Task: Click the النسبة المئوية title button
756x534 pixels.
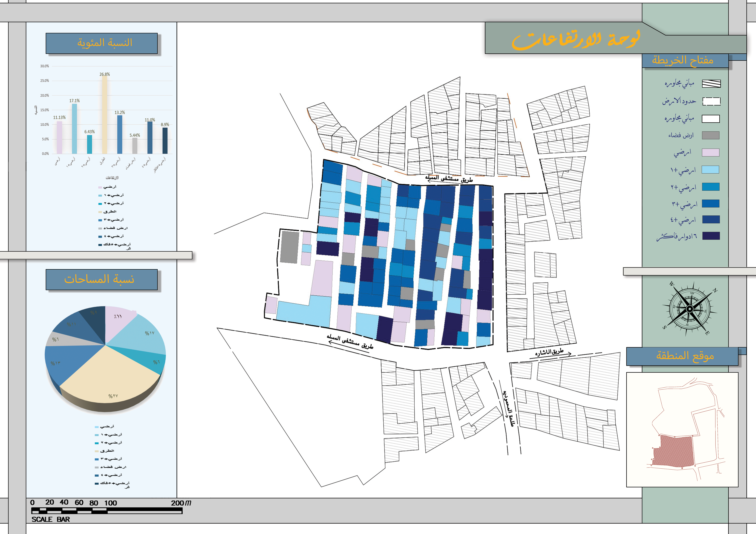Action: coord(101,43)
